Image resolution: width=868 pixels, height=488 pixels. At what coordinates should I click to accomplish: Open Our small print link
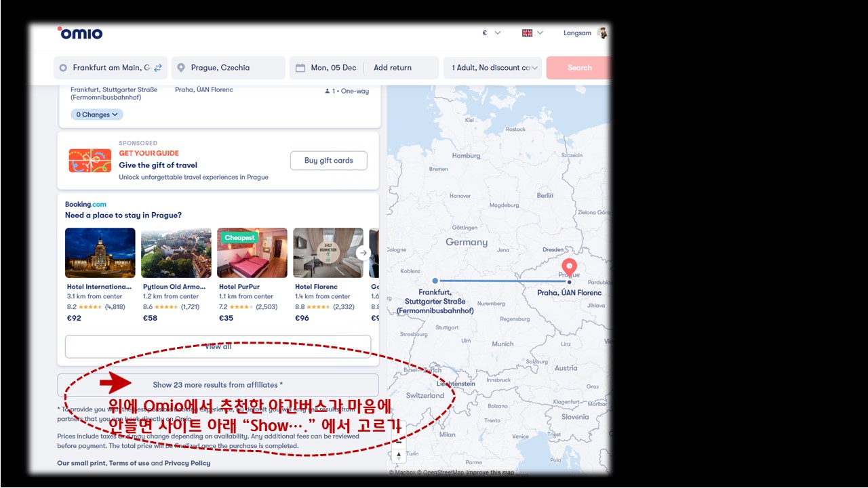pyautogui.click(x=81, y=464)
